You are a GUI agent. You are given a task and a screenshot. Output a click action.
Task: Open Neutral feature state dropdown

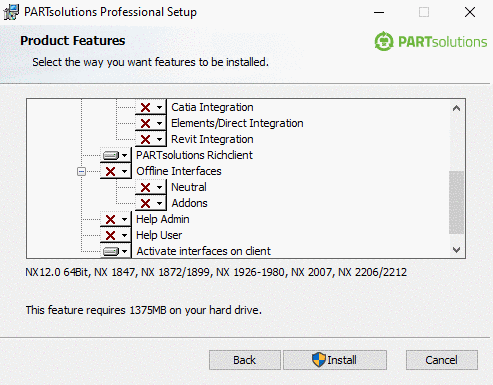151,187
